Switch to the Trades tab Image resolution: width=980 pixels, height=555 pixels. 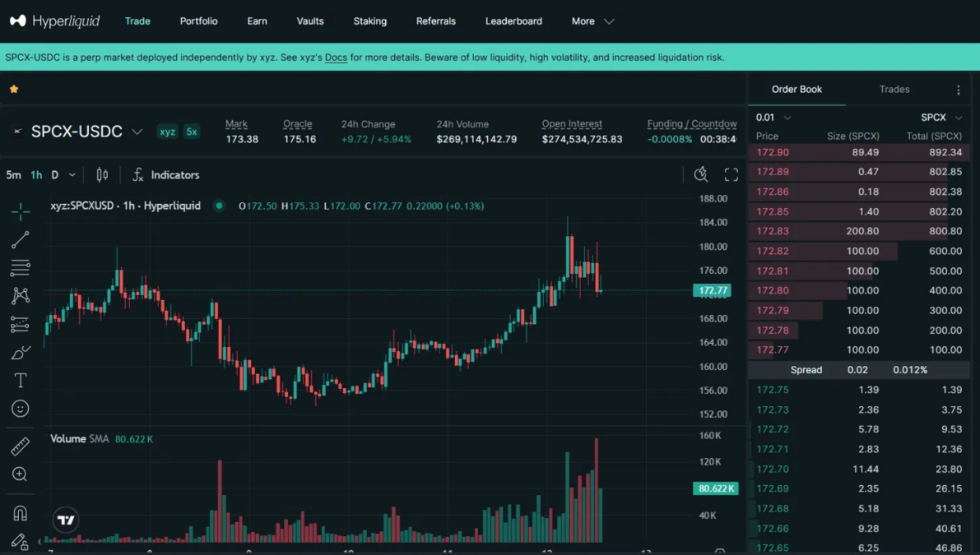pyautogui.click(x=894, y=90)
